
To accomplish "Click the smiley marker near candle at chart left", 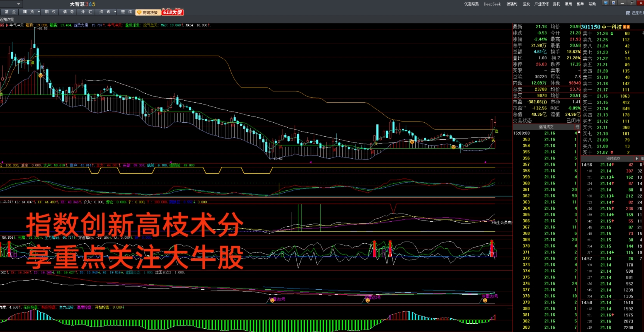I will [x=41, y=75].
